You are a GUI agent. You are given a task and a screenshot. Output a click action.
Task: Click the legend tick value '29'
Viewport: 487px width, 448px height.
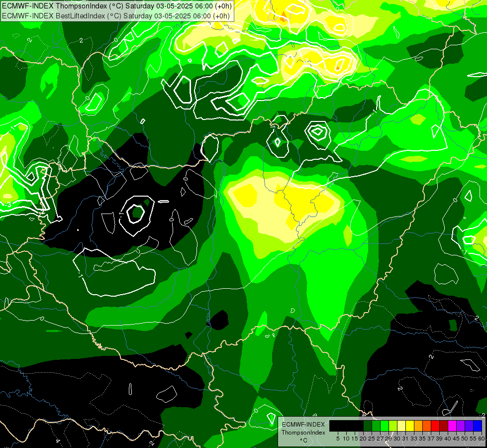[x=389, y=439]
